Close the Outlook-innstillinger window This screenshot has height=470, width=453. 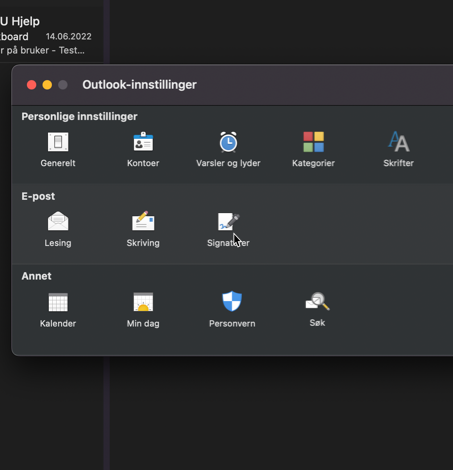[32, 85]
